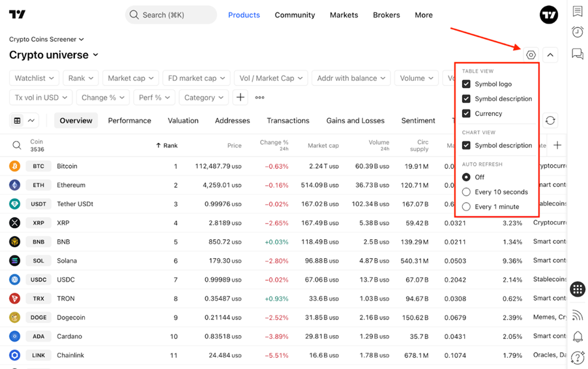
Task: Open the Change % filter dropdown
Action: 103,98
